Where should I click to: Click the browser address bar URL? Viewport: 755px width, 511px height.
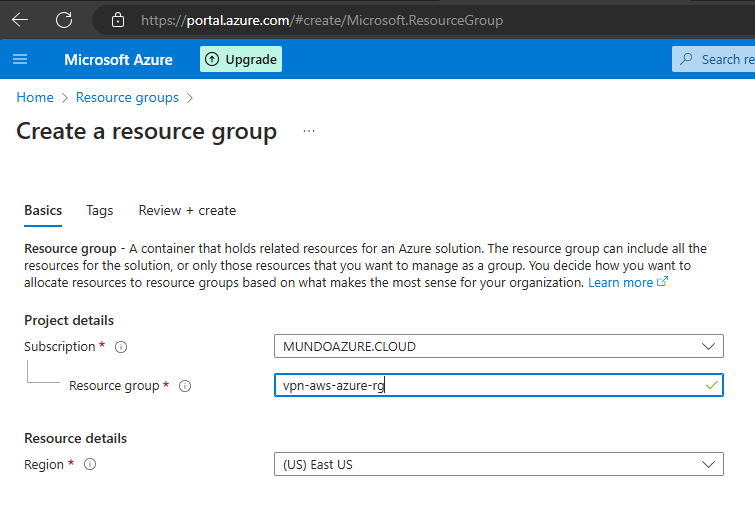tap(322, 20)
